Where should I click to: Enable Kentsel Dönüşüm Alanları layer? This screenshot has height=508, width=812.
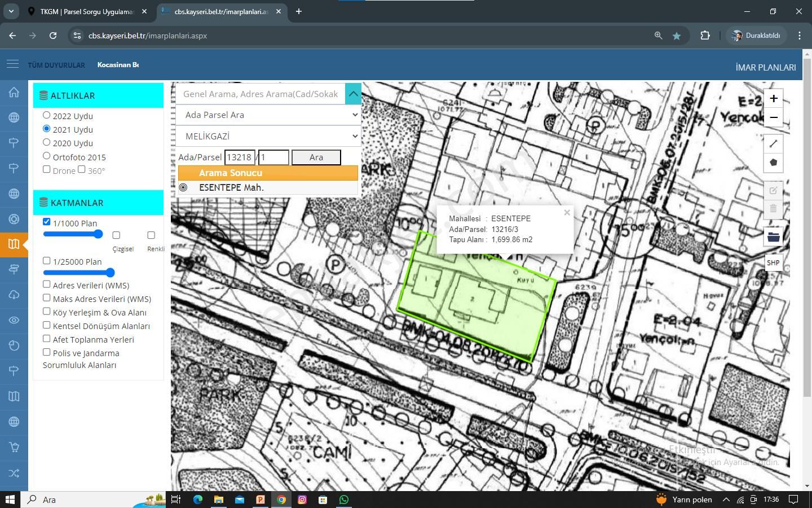tap(47, 325)
